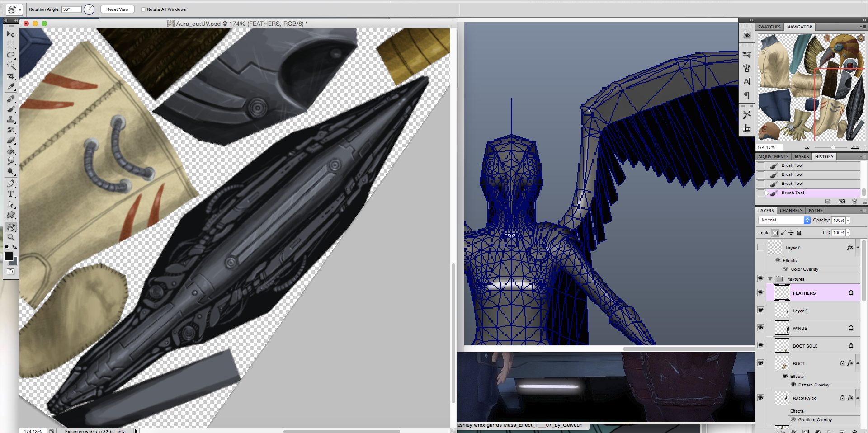Screen dimensions: 868x433
Task: Create new snapshot in History panel
Action: click(x=842, y=202)
